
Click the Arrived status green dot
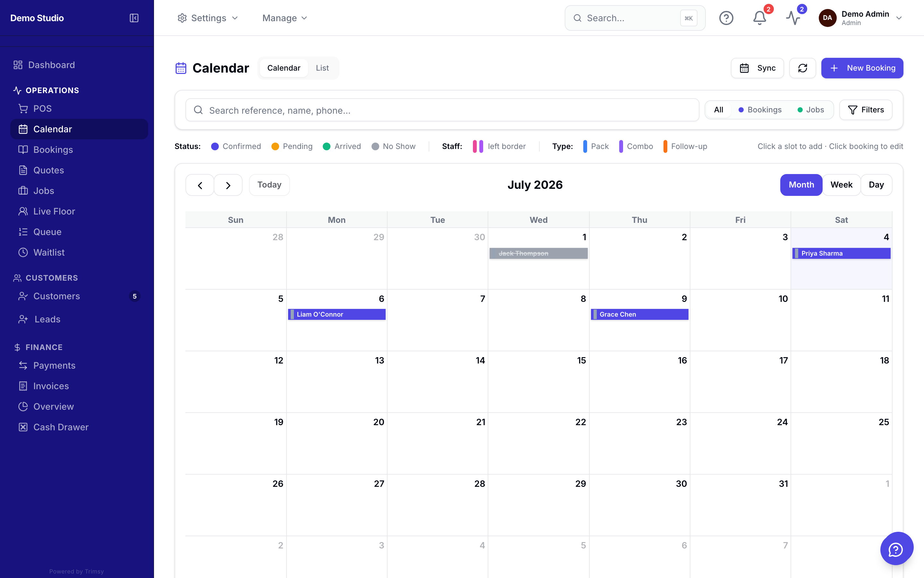327,146
